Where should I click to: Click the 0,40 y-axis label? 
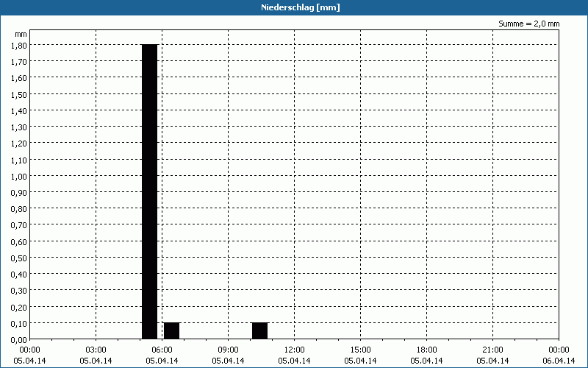(x=19, y=275)
